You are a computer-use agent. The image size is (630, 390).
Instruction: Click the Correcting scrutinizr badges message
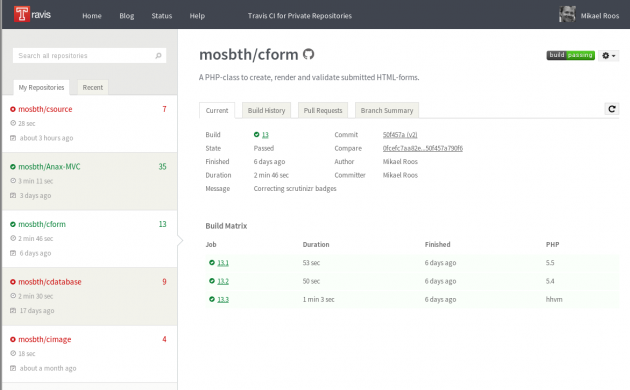pyautogui.click(x=295, y=188)
